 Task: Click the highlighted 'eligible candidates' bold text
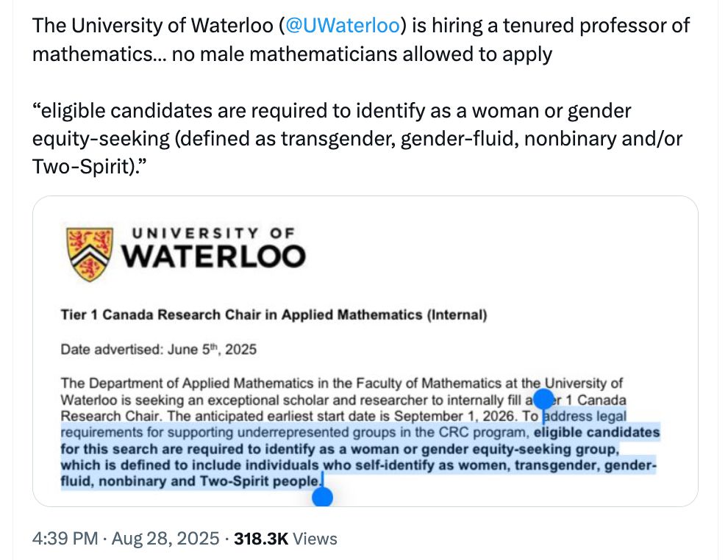pyautogui.click(x=596, y=432)
